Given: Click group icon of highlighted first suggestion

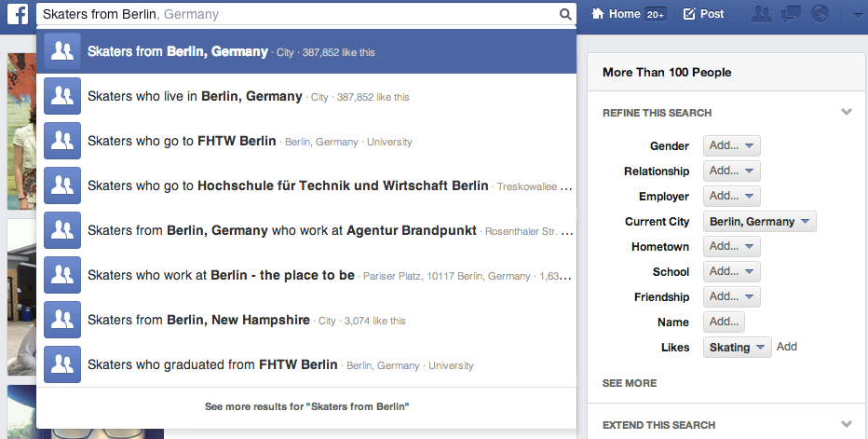Looking at the screenshot, I should coord(62,51).
